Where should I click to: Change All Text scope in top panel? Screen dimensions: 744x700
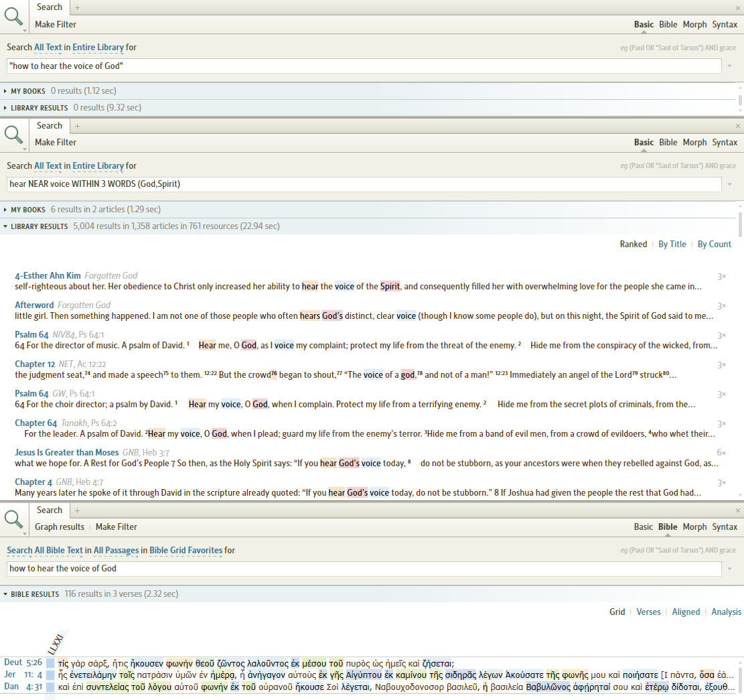[x=48, y=48]
